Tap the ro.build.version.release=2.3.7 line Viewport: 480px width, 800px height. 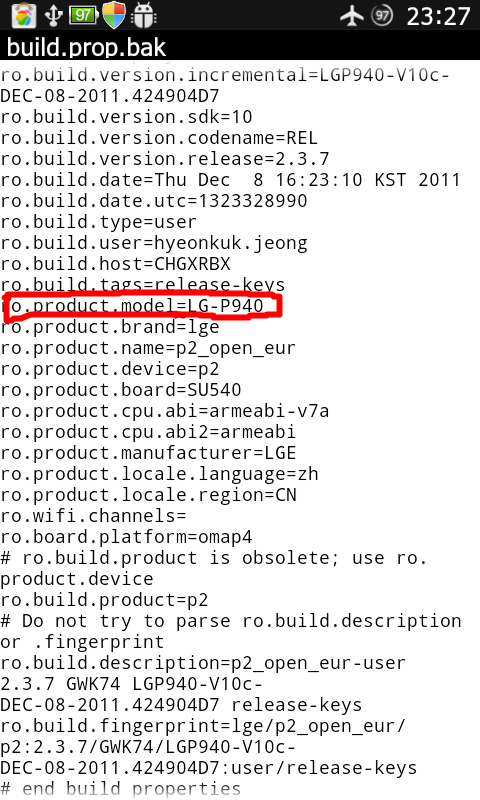tap(165, 159)
